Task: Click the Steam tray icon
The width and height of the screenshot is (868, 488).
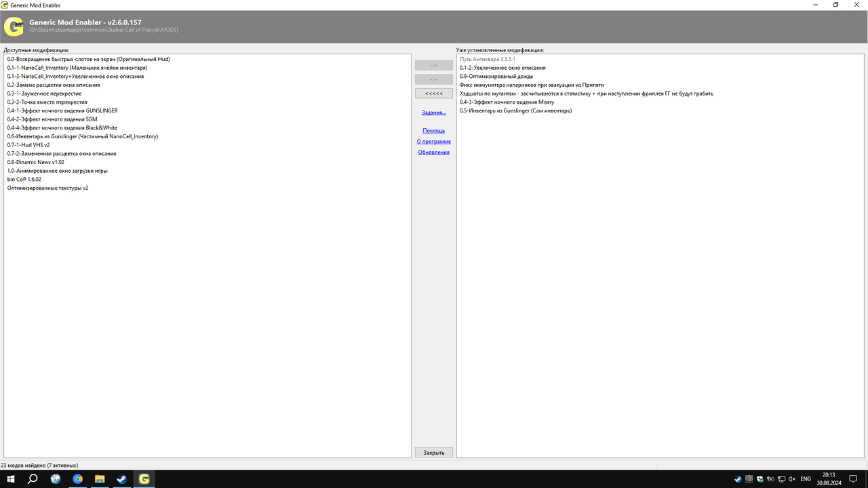Action: click(x=738, y=479)
